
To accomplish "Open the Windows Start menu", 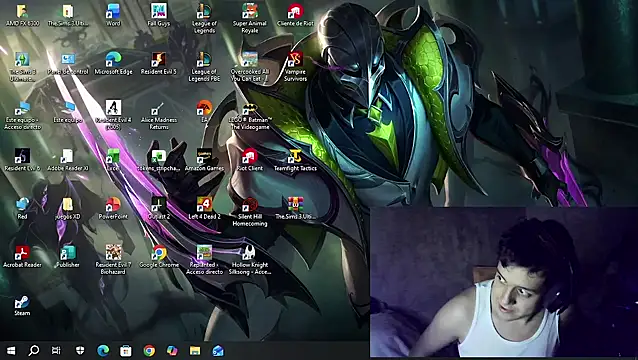I will coord(11,351).
